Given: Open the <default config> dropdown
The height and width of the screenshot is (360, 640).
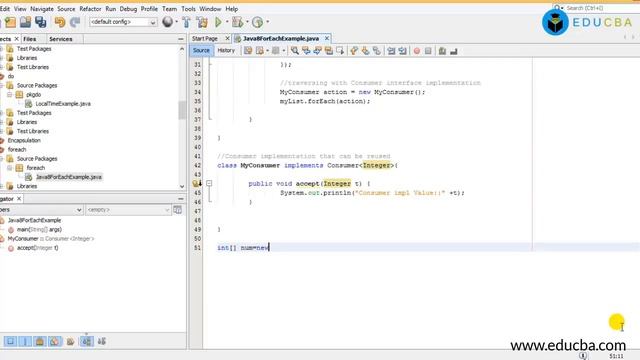Looking at the screenshot, I should [x=123, y=22].
